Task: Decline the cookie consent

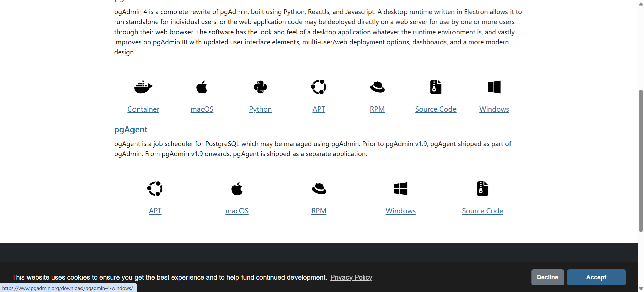Action: click(547, 277)
